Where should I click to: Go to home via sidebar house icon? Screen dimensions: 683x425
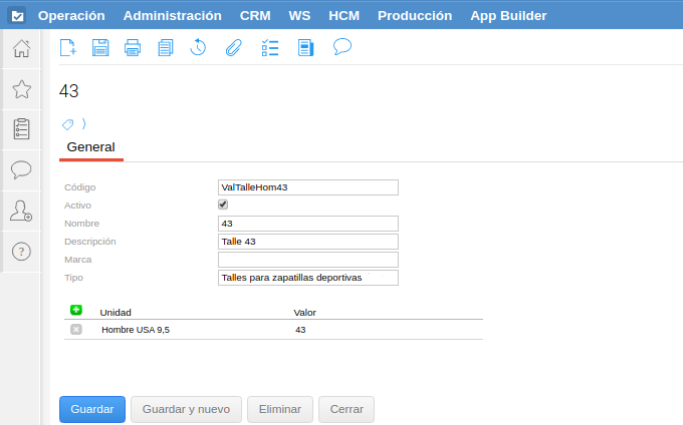point(21,49)
